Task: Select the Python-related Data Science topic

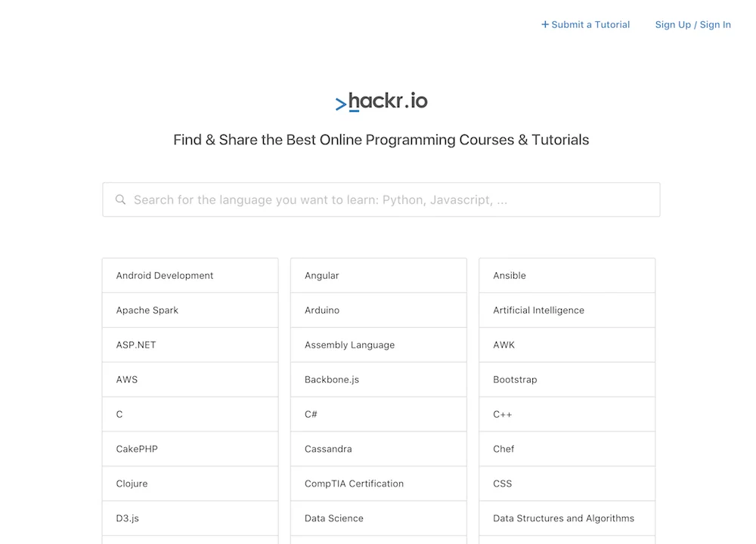Action: (x=333, y=518)
